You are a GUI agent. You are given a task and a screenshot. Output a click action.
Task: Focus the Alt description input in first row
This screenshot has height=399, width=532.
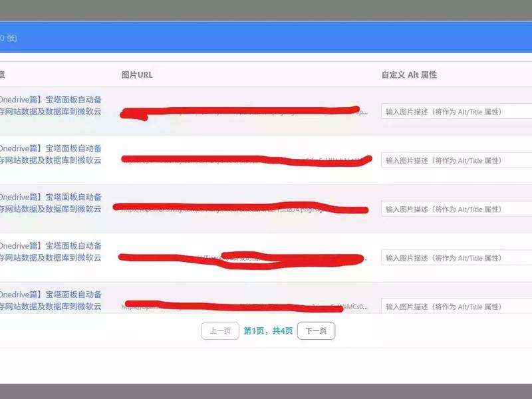pos(456,112)
